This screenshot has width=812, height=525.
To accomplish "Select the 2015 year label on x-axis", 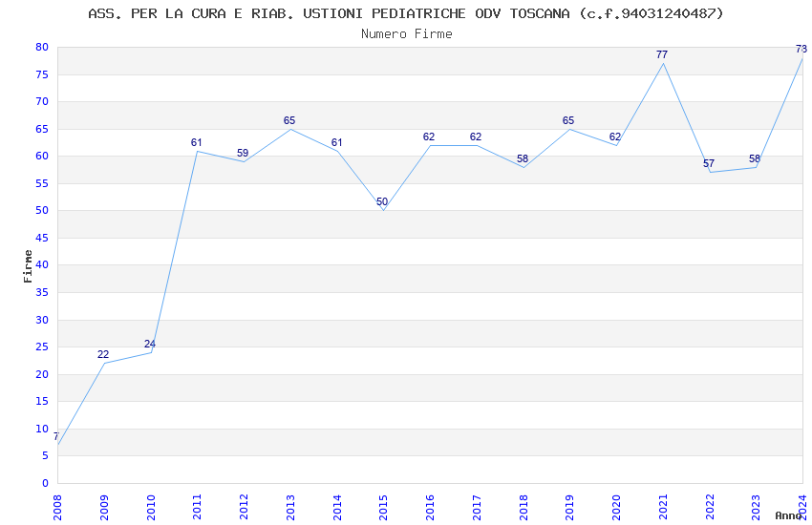I will tap(384, 507).
